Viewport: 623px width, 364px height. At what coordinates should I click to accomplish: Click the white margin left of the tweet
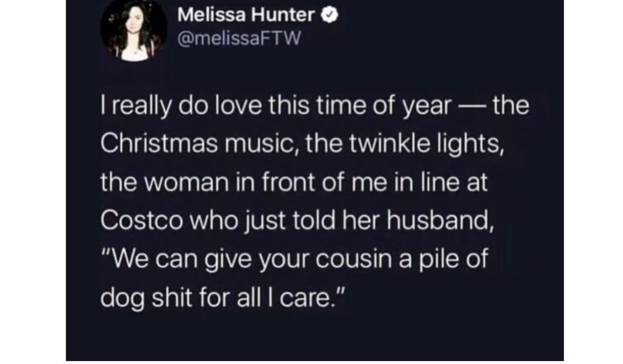(32, 182)
